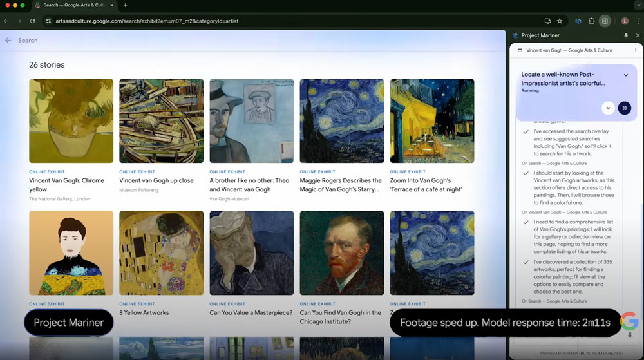Close the Project Mariner side panel
Screen dimensions: 644x360
click(x=638, y=35)
